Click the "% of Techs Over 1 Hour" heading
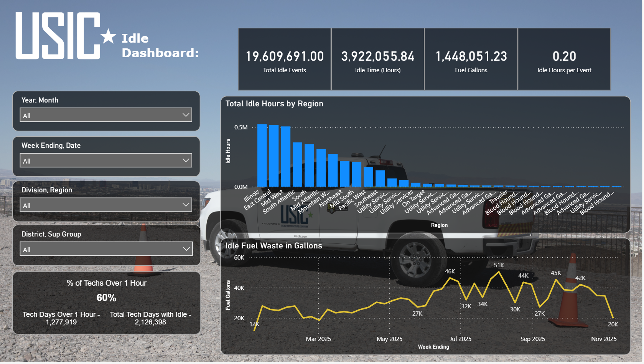 107,283
